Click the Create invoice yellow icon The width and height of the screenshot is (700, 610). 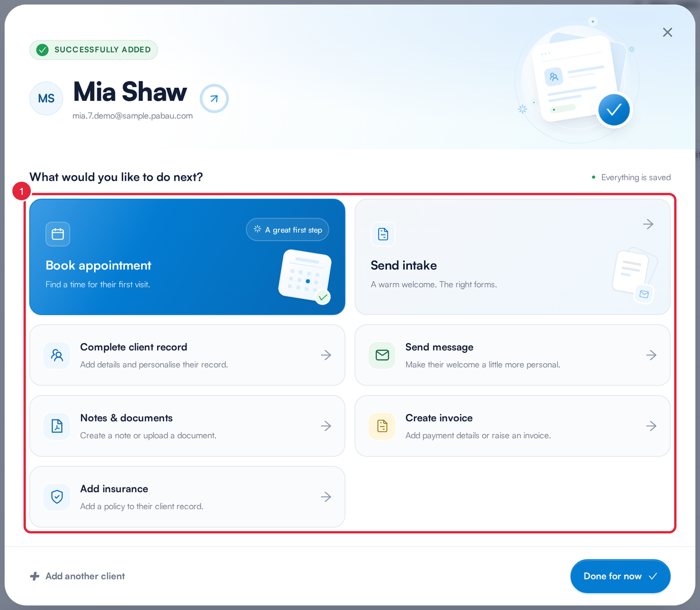[x=382, y=426]
